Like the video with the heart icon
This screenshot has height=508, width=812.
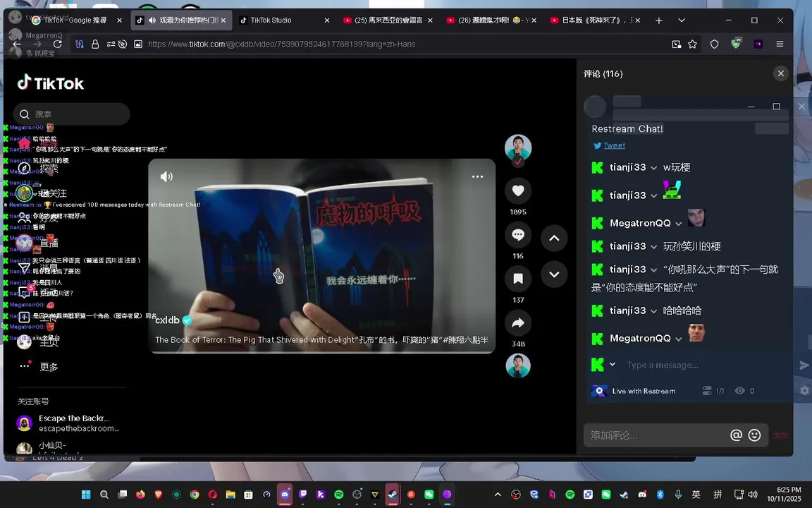click(518, 190)
